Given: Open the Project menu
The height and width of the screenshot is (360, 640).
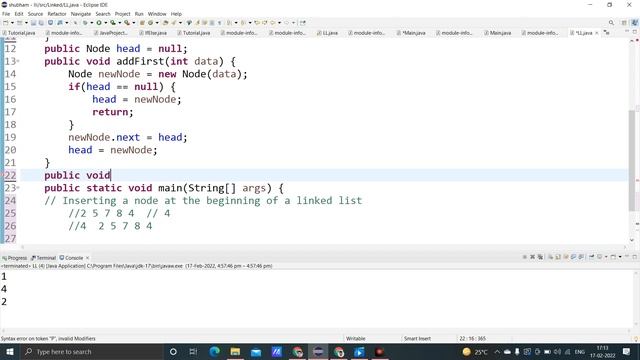Looking at the screenshot, I should tap(122, 14).
